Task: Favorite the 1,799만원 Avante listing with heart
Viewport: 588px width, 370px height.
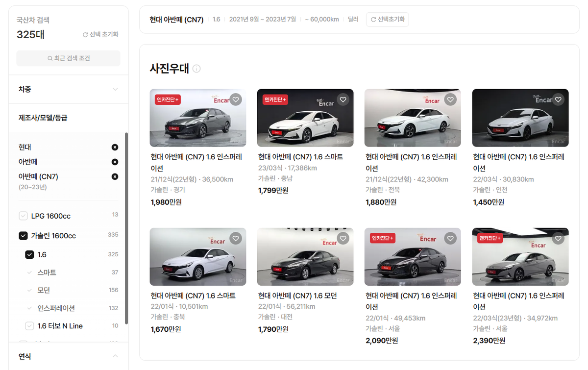Action: click(343, 99)
